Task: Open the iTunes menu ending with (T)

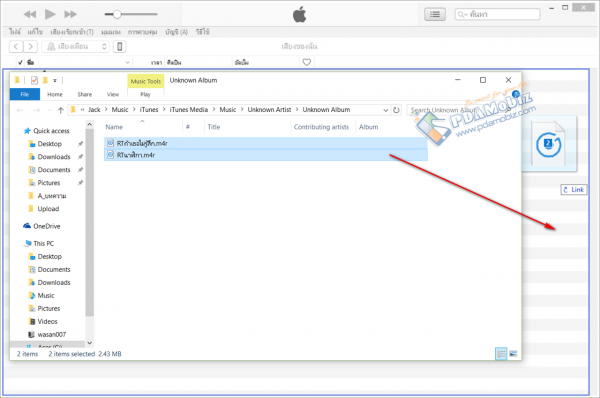Action: point(72,32)
